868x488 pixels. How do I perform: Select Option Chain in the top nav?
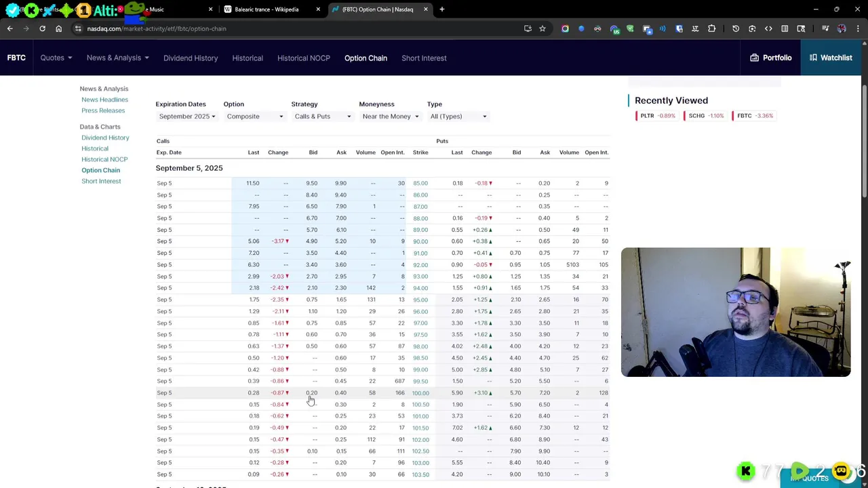[366, 58]
